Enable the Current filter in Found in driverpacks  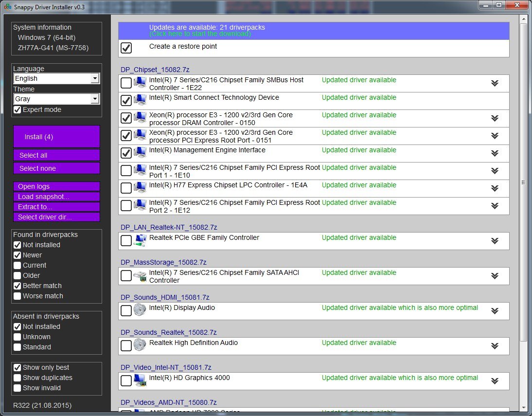18,265
